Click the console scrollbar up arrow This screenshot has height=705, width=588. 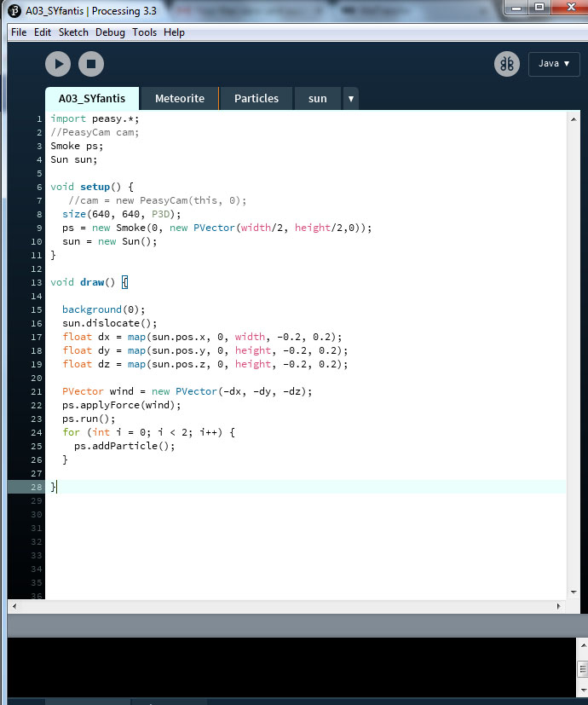(582, 668)
